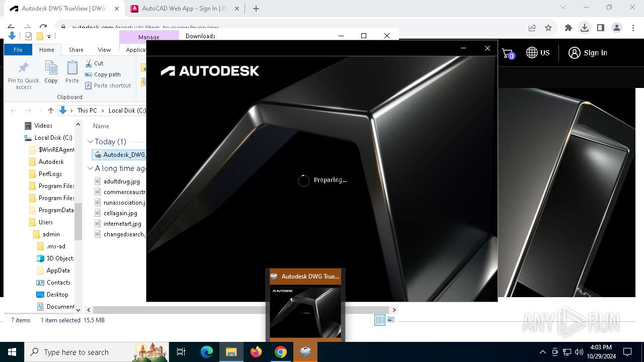This screenshot has width=644, height=362.
Task: Open the Autodesk shopping cart
Action: pyautogui.click(x=508, y=53)
